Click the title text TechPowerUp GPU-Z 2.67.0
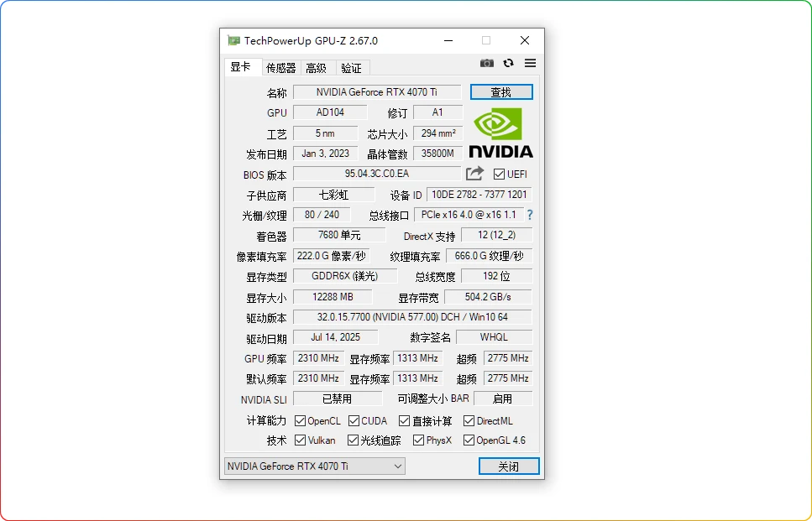The height and width of the screenshot is (521, 812). pyautogui.click(x=312, y=40)
